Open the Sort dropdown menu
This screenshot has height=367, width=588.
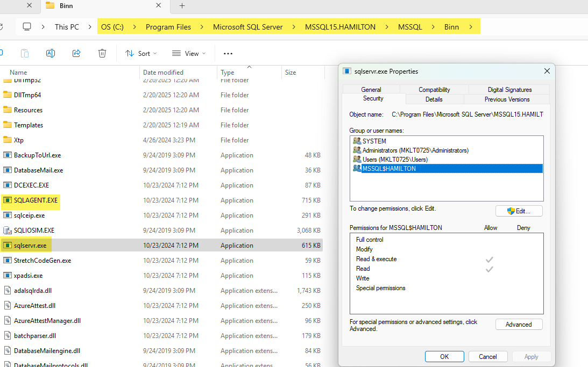click(x=141, y=53)
